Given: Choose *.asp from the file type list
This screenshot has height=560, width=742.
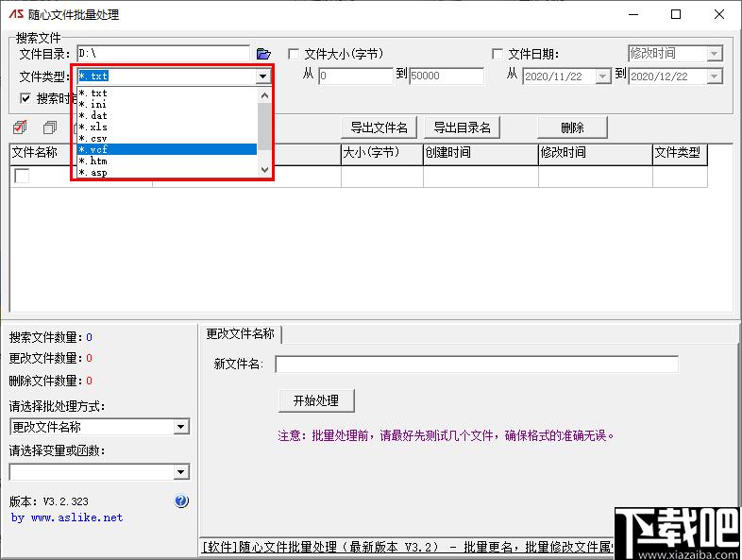Looking at the screenshot, I should [167, 172].
